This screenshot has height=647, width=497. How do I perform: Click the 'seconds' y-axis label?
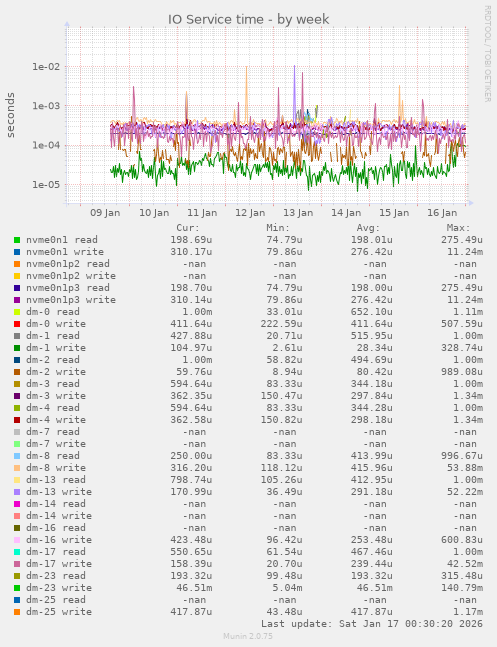(x=10, y=115)
